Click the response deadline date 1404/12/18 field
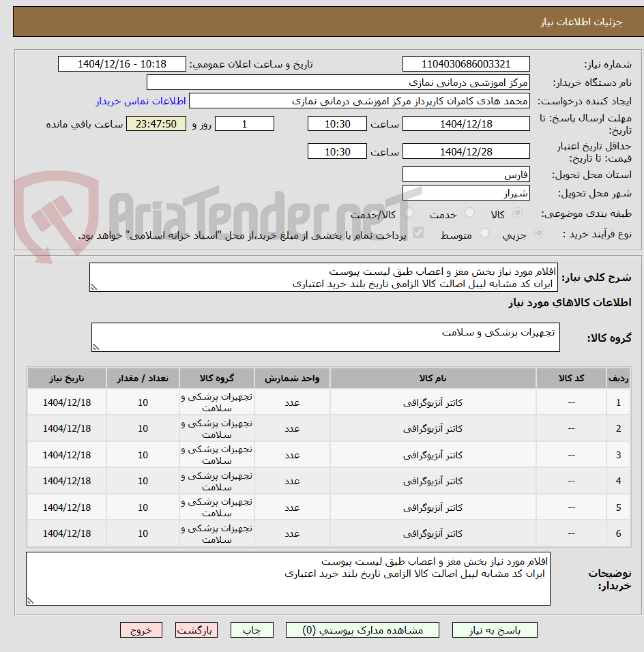The width and height of the screenshot is (644, 652). [466, 123]
